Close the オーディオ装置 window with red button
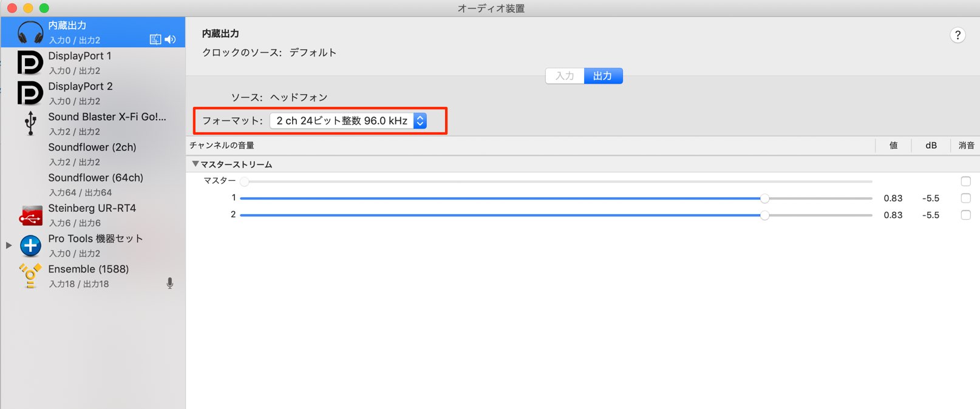The width and height of the screenshot is (980, 409). click(x=12, y=8)
